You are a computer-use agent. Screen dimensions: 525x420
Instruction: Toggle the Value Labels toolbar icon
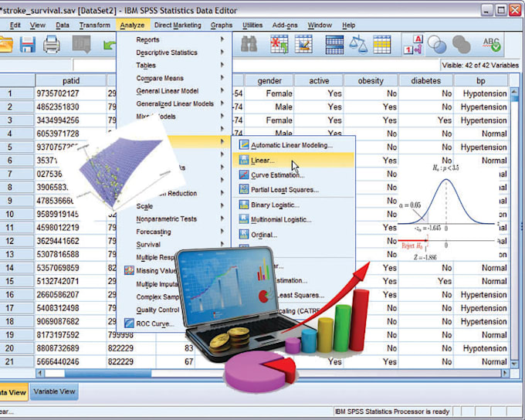413,44
